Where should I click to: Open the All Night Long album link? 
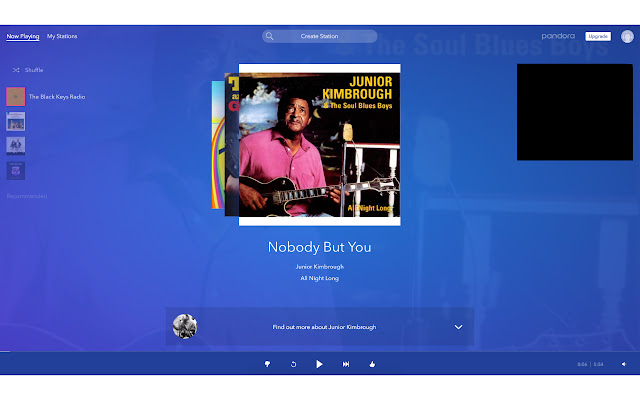pyautogui.click(x=320, y=278)
